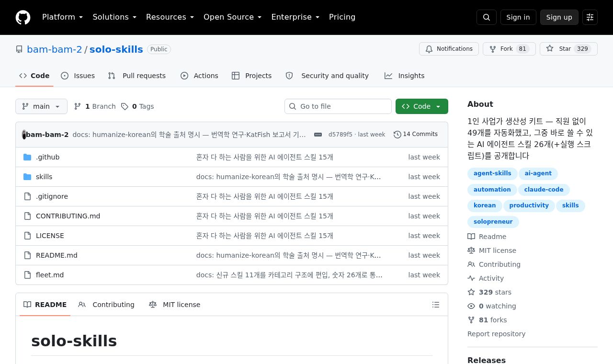Click the Go to file search field
Viewport: 613px width, 364px height.
tap(338, 106)
